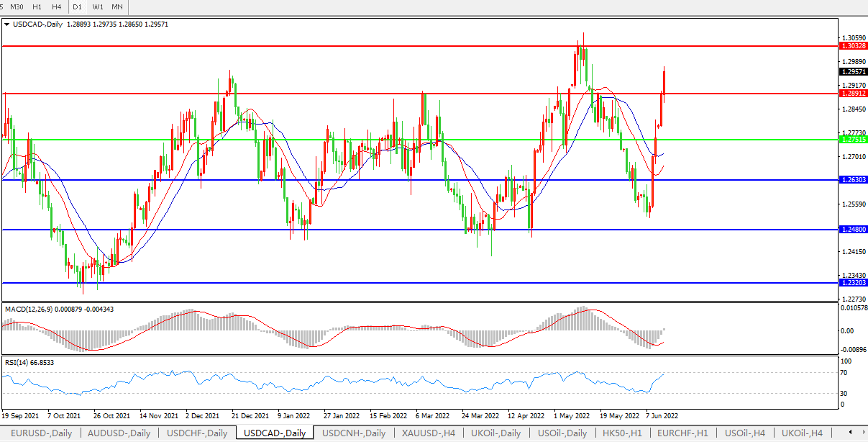Click the blue 1.24800 price level label
The image size is (868, 442).
point(852,229)
